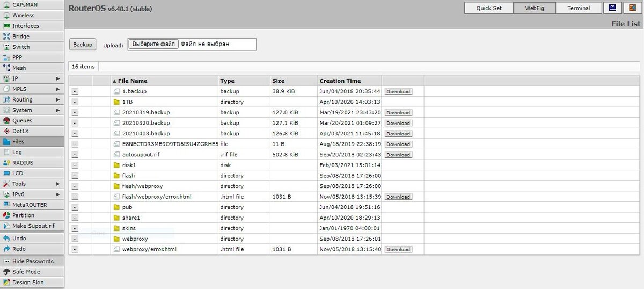
Task: Download the 20210319.backup file
Action: [398, 113]
